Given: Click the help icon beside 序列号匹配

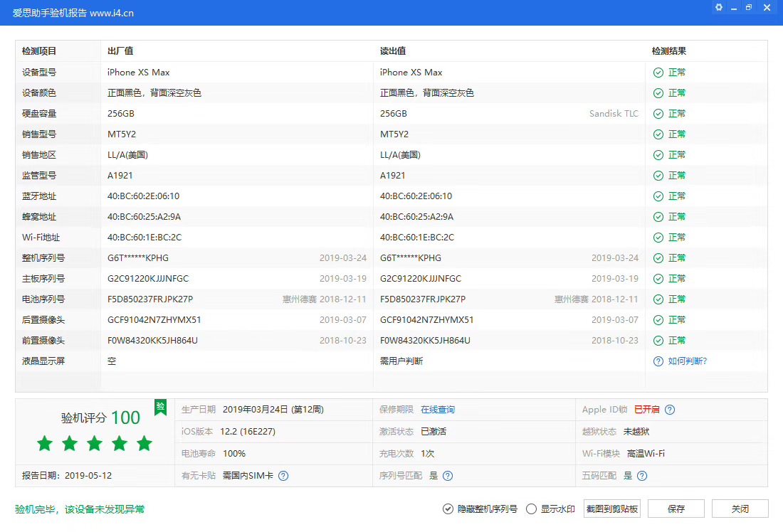Looking at the screenshot, I should click(x=448, y=476).
